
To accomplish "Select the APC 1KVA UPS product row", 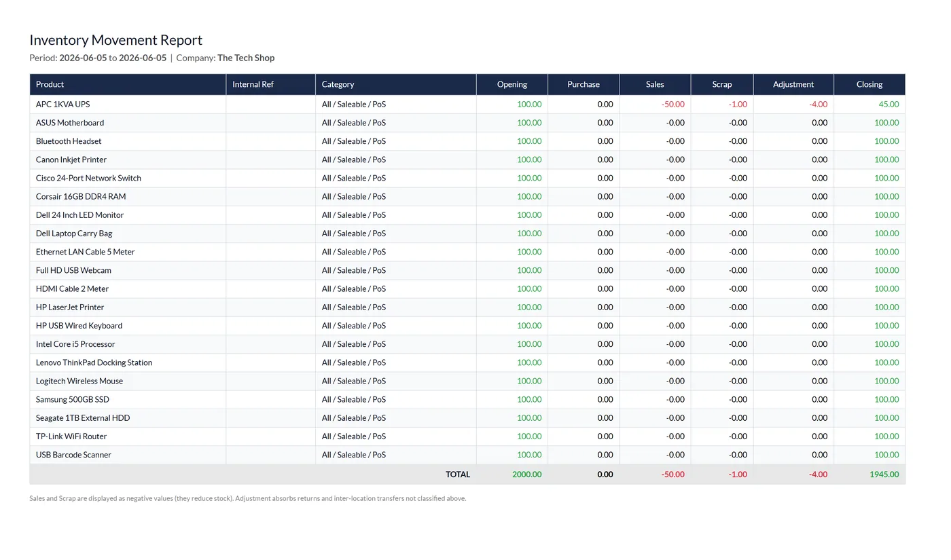I will (467, 105).
